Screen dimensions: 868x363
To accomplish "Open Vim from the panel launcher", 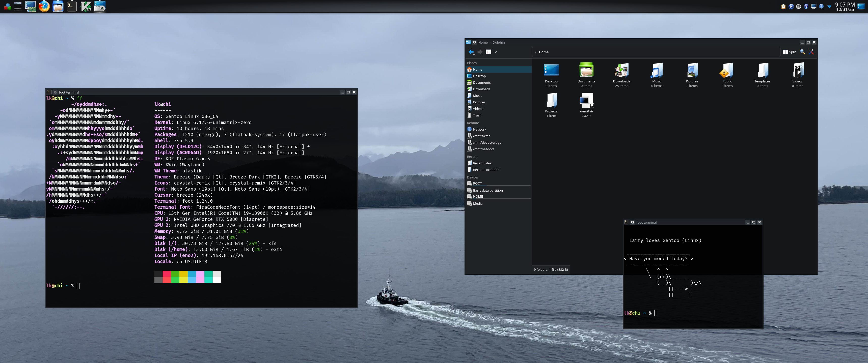I will [x=86, y=6].
